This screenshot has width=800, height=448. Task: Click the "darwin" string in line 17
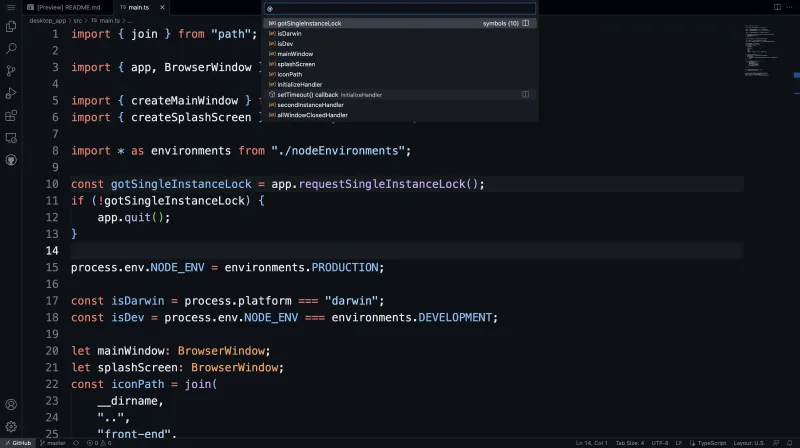pos(352,301)
